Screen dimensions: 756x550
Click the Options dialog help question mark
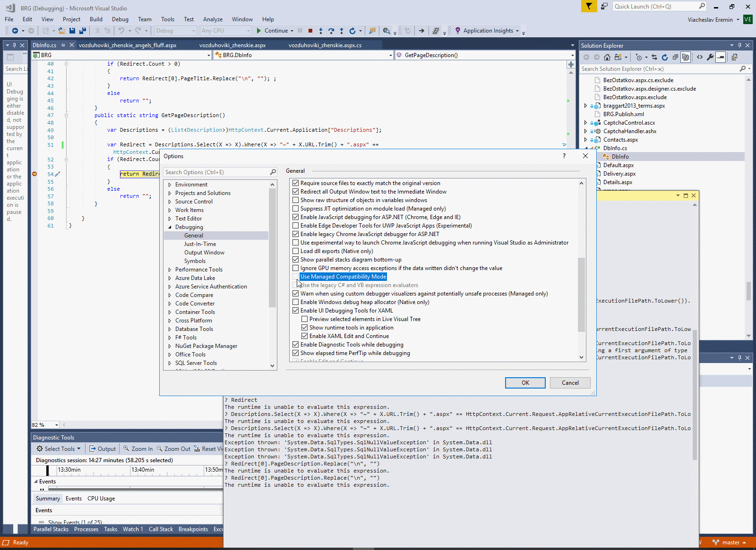tap(564, 156)
